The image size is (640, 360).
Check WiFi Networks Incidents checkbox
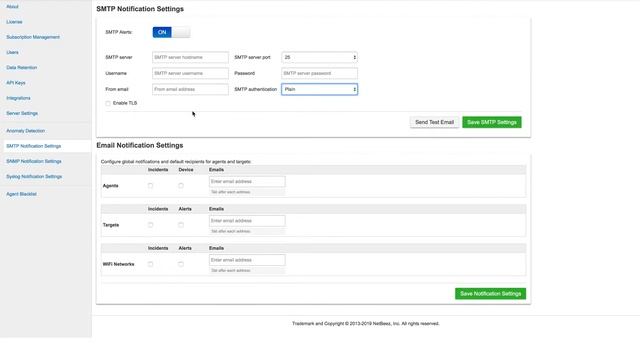[150, 264]
